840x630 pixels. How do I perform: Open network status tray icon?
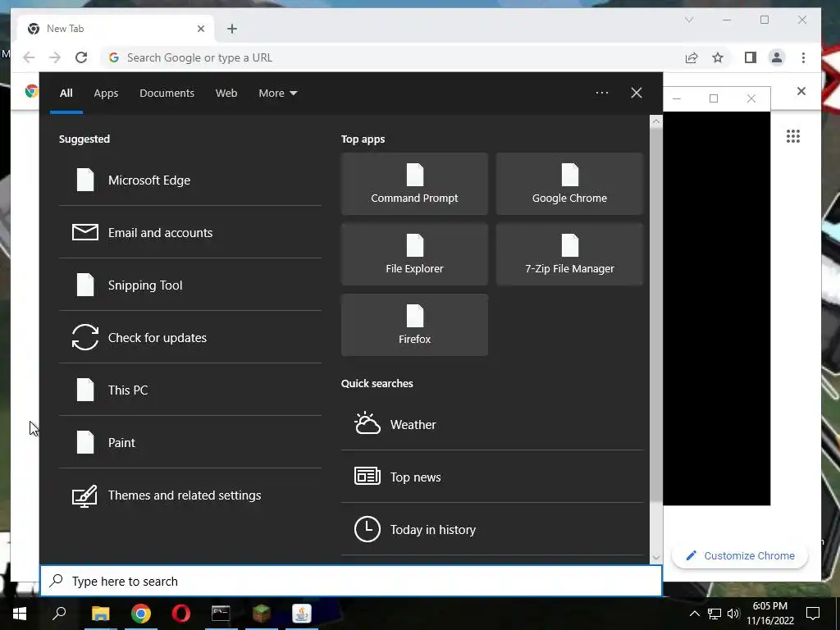point(714,614)
